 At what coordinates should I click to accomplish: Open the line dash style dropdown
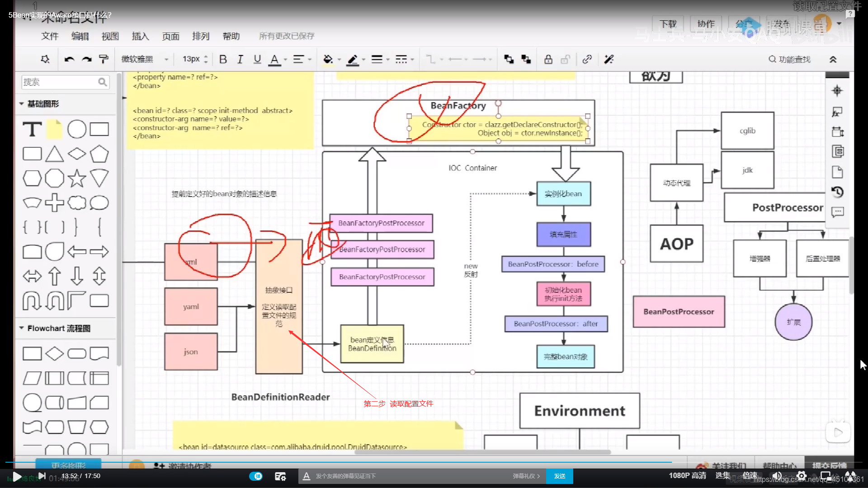pos(405,59)
